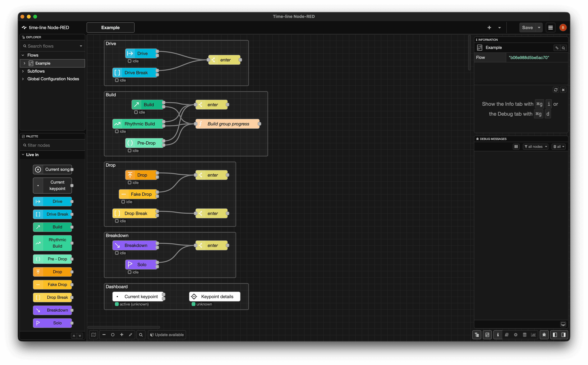Open the palette sidebar tab icon
Screen dimensions: 588x365
pos(487,335)
